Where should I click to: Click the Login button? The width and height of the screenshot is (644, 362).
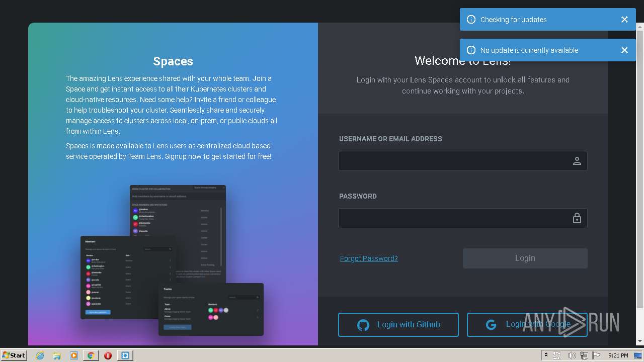click(x=525, y=258)
